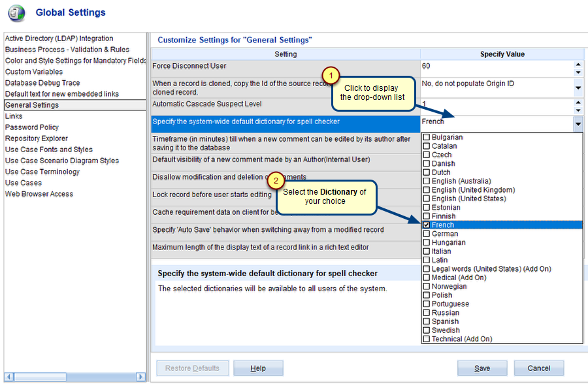Click the Cancel button
This screenshot has width=588, height=386.
(x=539, y=368)
